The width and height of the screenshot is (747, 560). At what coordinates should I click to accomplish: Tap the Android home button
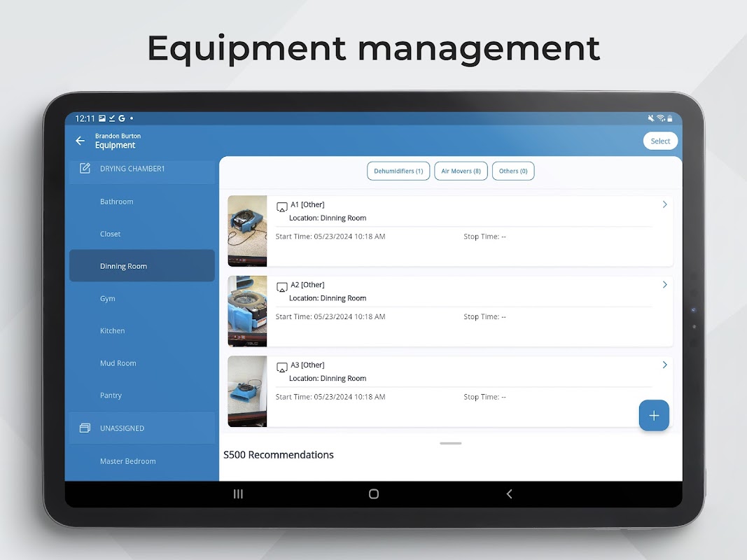pos(374,494)
